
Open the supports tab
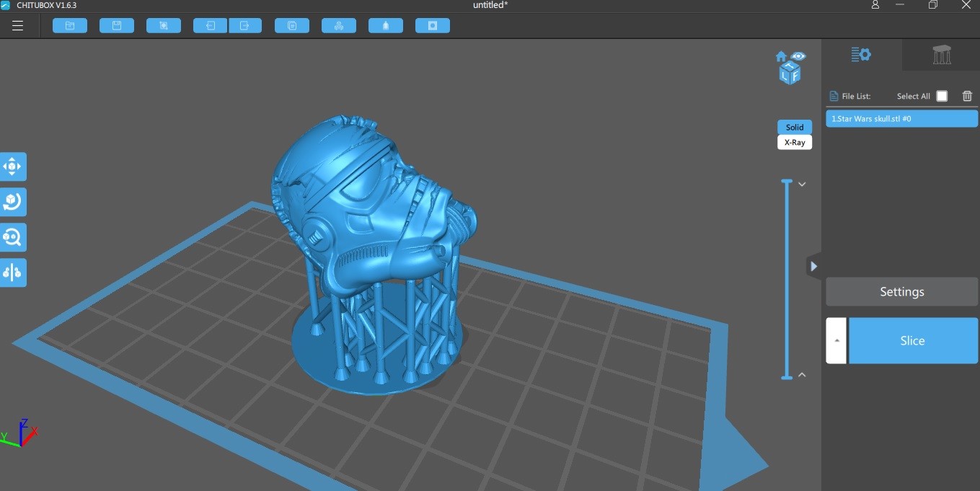pos(941,55)
